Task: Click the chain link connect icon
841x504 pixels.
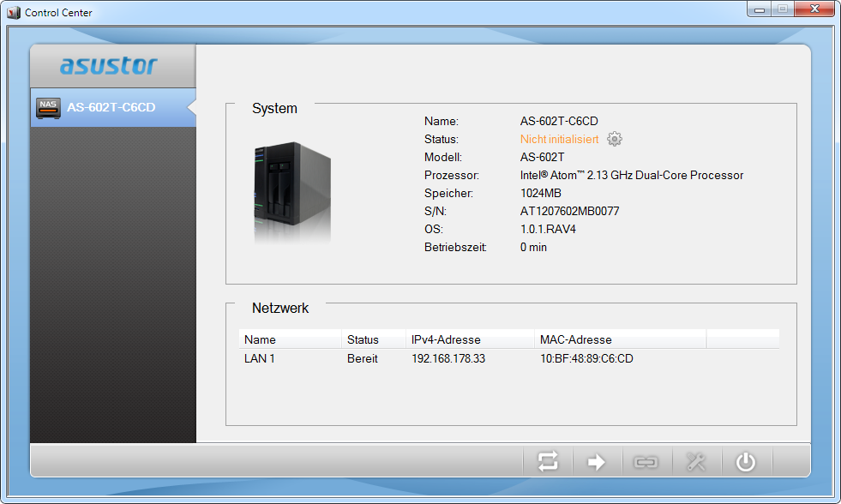Action: click(646, 462)
